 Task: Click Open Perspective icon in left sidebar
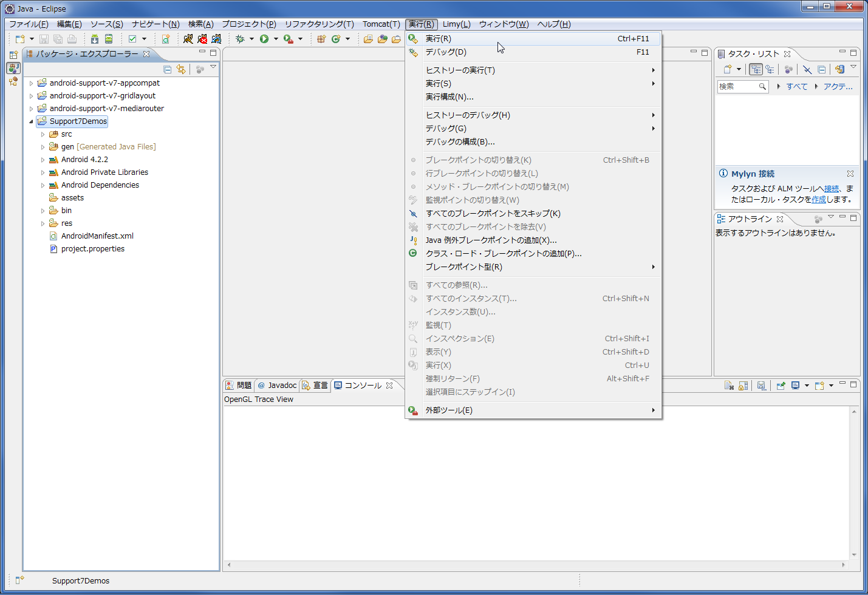(x=13, y=55)
